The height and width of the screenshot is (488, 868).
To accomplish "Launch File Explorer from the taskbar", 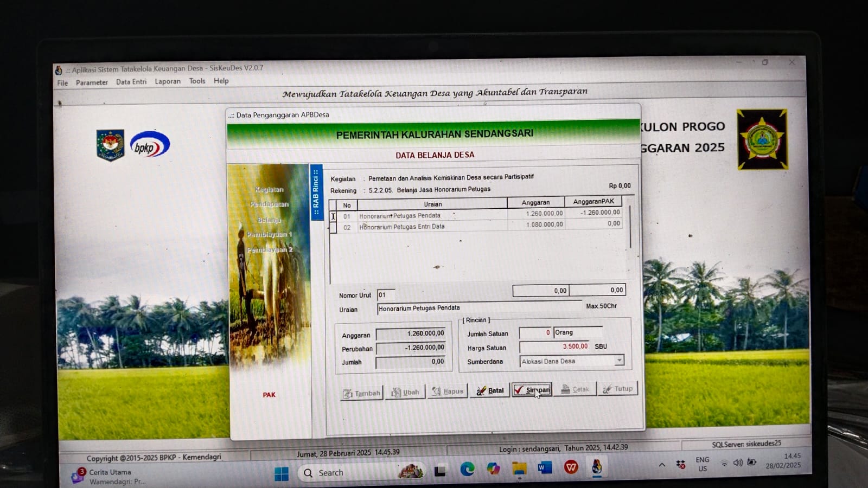I will (x=519, y=468).
